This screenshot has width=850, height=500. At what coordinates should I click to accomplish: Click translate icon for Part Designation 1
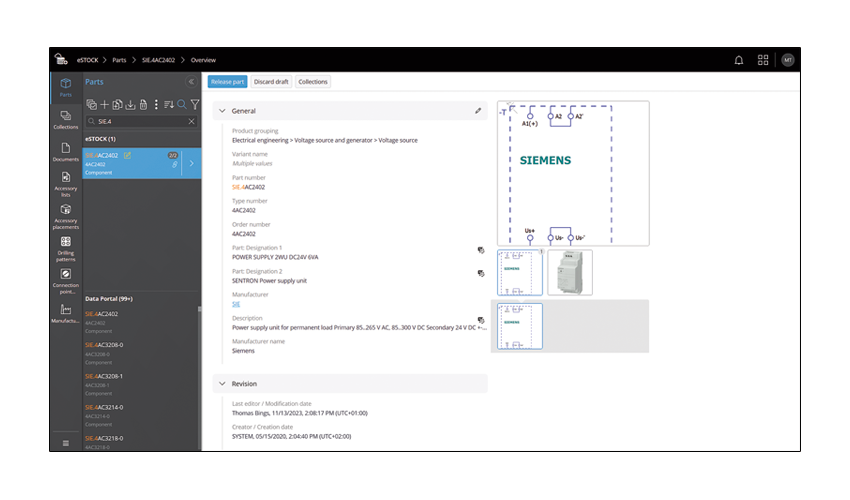[x=480, y=250]
